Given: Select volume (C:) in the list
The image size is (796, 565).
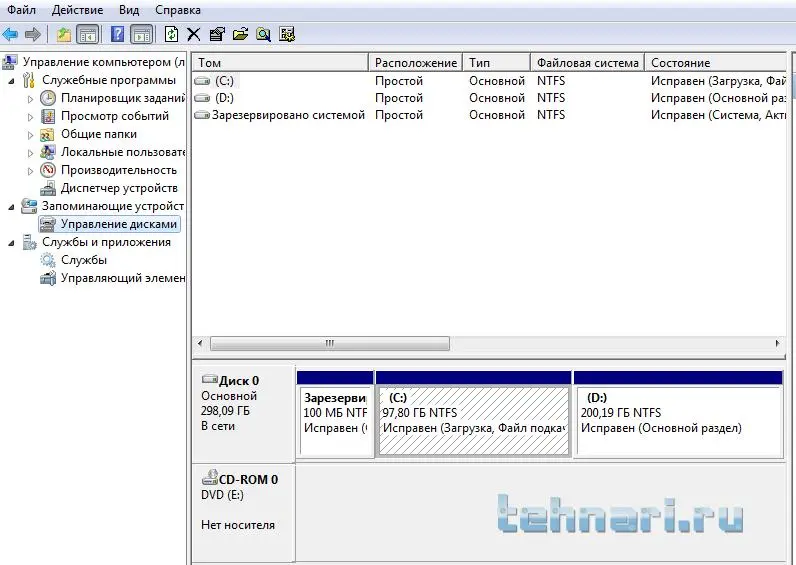Looking at the screenshot, I should coord(224,81).
